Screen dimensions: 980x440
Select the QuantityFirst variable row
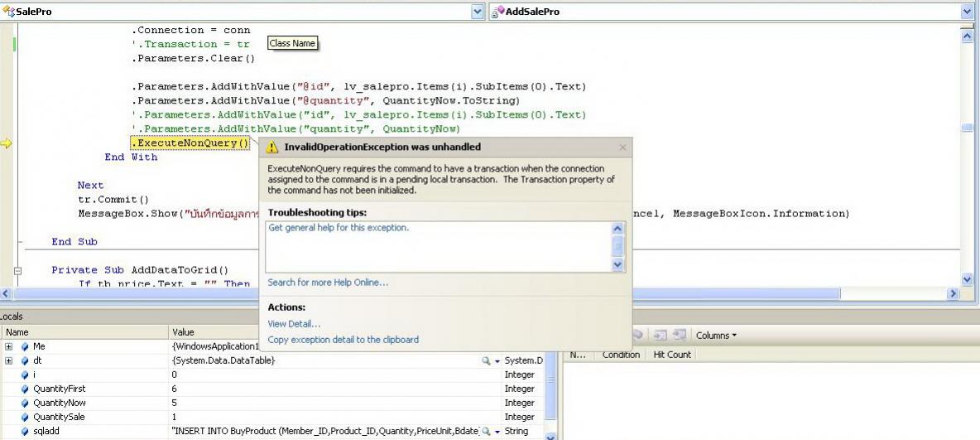(272, 389)
